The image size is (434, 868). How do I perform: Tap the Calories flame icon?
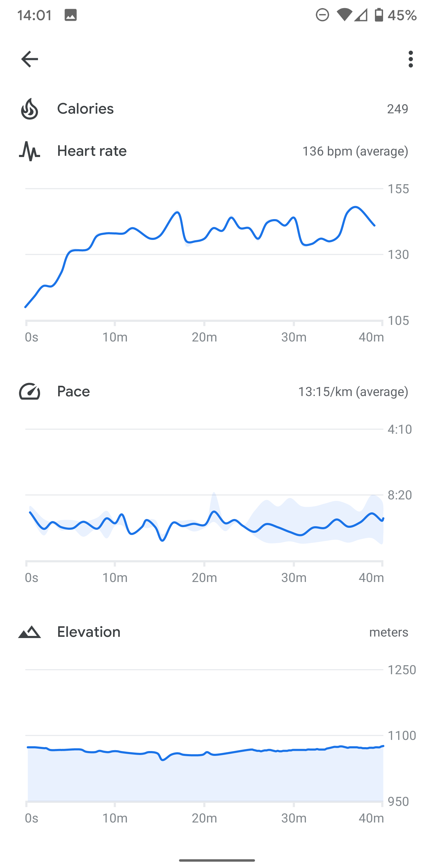click(30, 109)
